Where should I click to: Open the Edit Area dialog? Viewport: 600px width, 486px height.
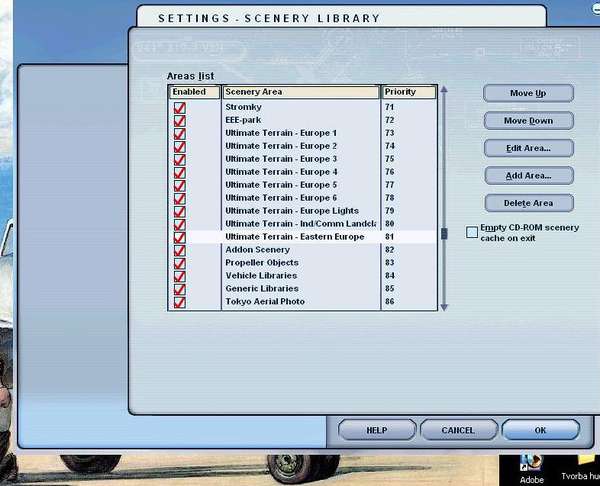tap(528, 148)
